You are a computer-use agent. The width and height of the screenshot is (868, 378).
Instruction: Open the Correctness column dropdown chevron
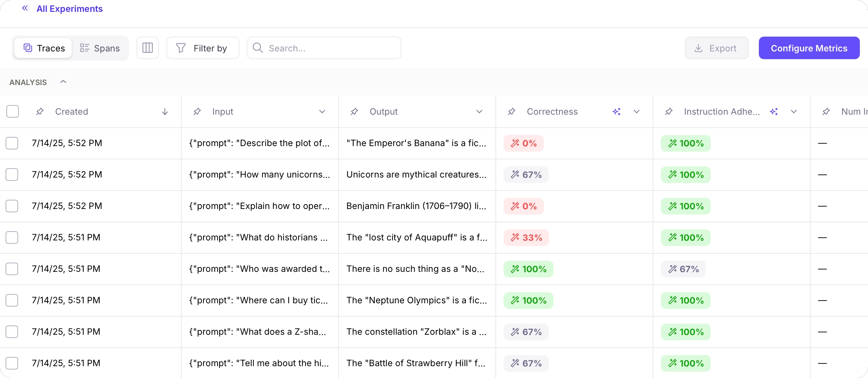click(x=637, y=111)
